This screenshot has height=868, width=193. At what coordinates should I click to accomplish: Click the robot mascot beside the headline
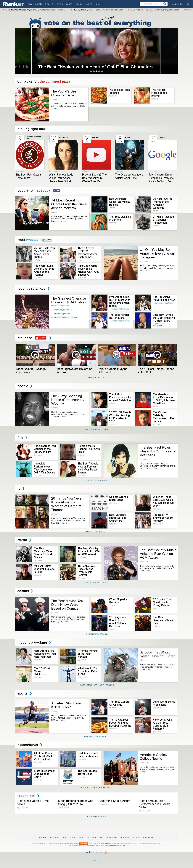tap(35, 23)
